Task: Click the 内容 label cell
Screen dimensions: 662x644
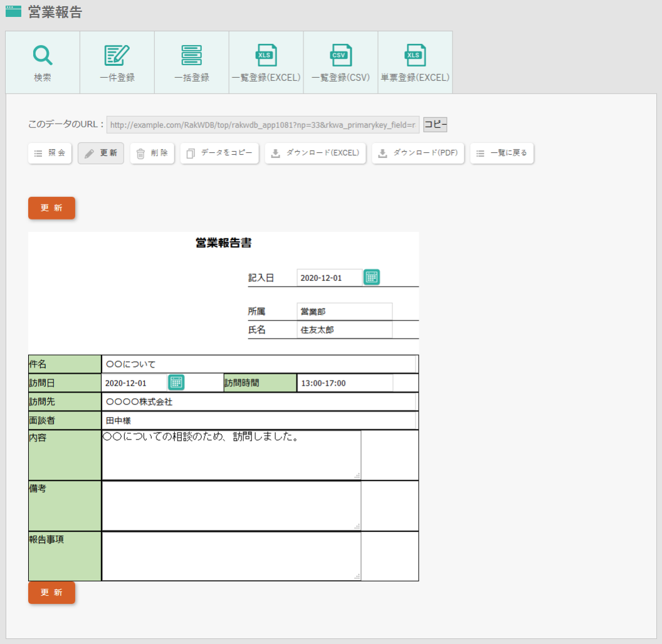Action: pos(65,455)
